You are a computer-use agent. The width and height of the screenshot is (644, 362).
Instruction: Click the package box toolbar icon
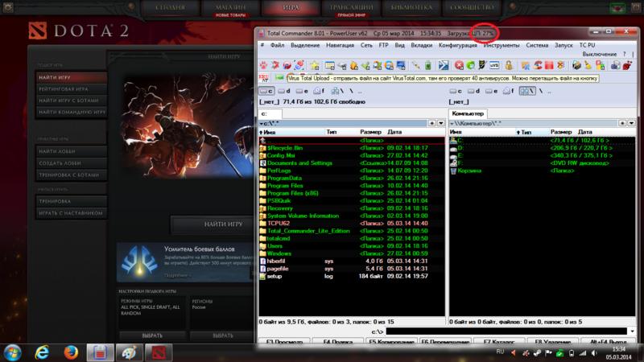pos(576,65)
